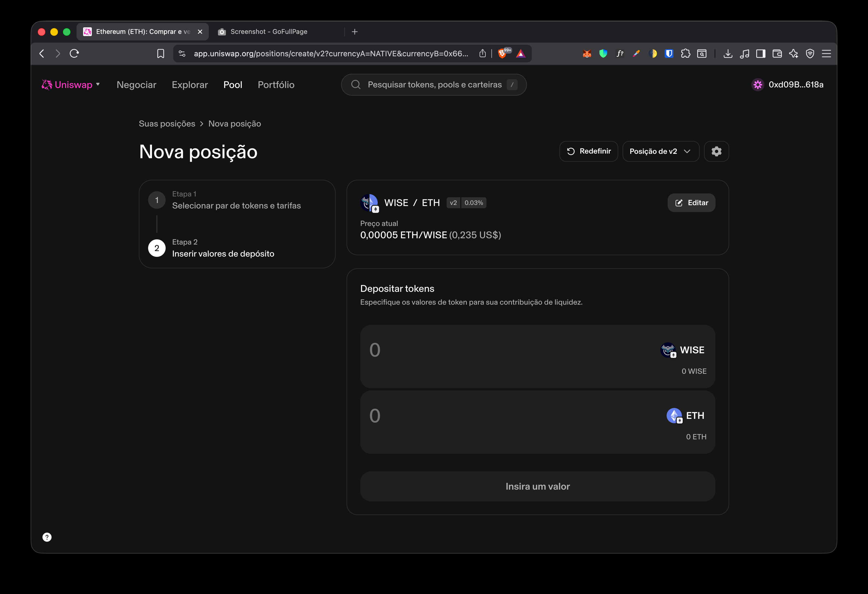
Task: Click the browser forward arrow
Action: tap(57, 54)
